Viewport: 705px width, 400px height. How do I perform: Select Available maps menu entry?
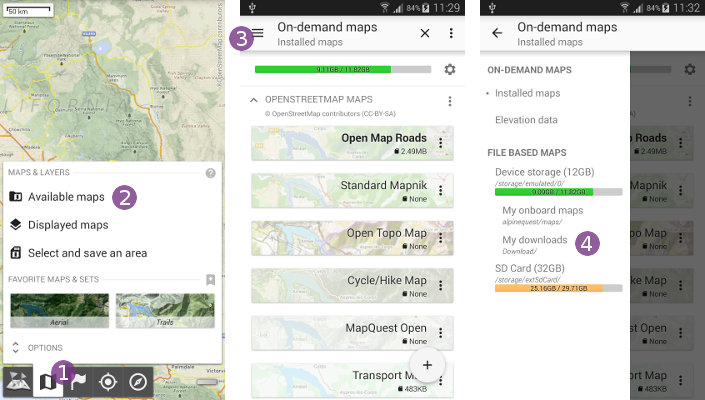(65, 197)
